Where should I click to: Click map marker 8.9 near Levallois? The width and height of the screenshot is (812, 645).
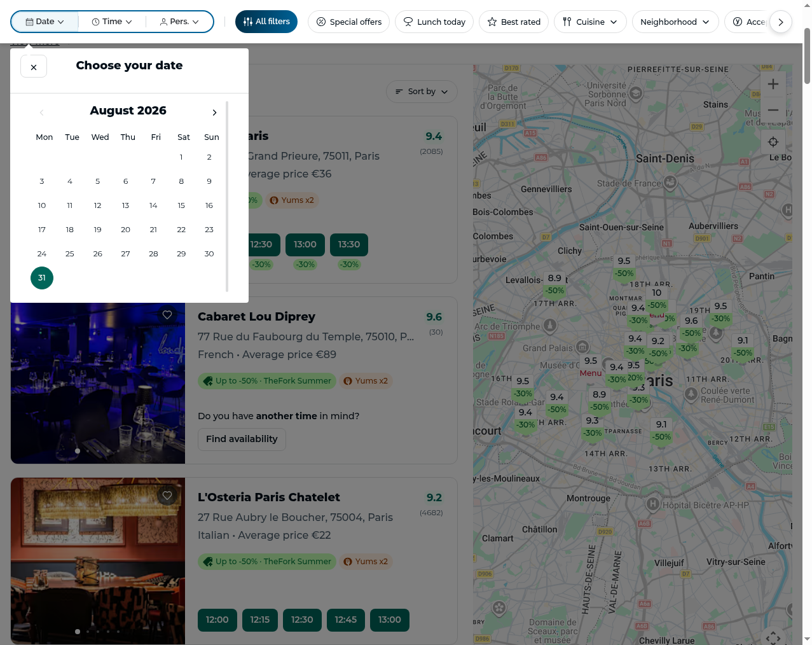click(554, 284)
